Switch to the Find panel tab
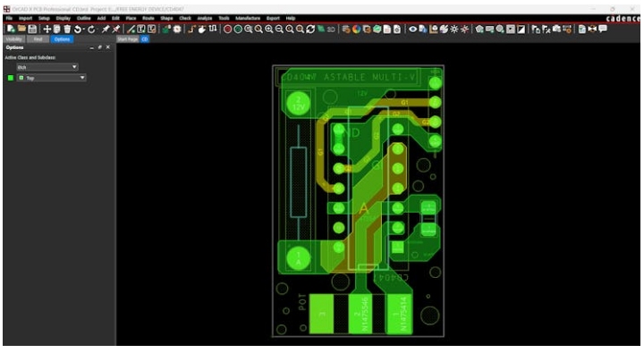Viewport: 644px width, 353px height. (38, 39)
